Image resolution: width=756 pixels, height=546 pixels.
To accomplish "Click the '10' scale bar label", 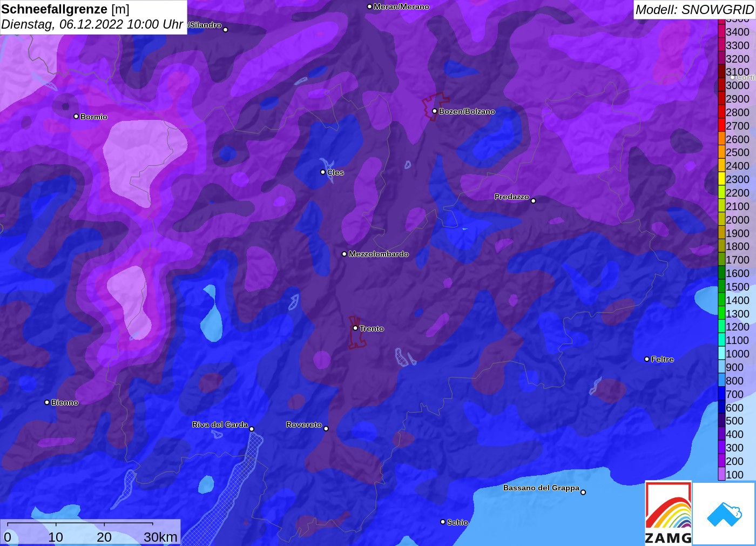I will coord(56,537).
